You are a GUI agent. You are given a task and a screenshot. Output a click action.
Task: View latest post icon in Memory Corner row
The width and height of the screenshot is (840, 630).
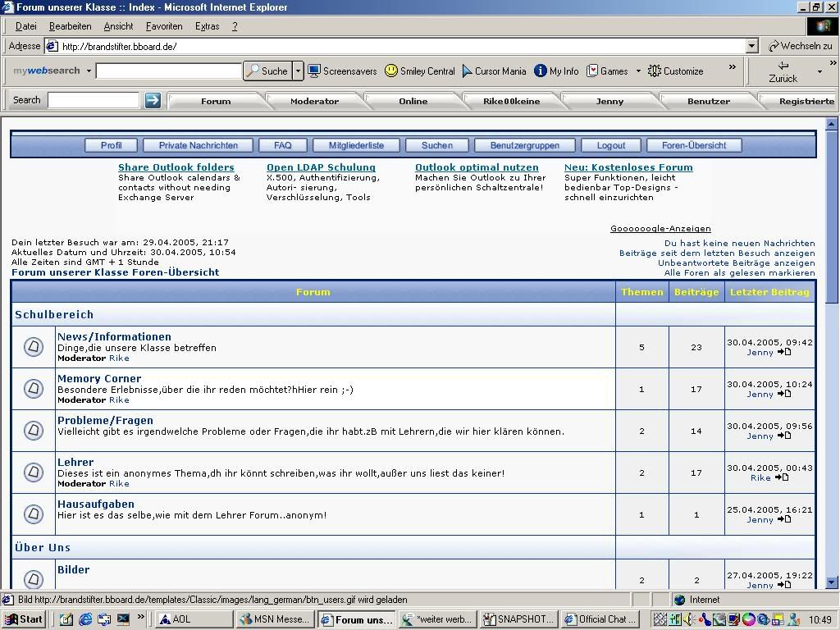(x=784, y=394)
